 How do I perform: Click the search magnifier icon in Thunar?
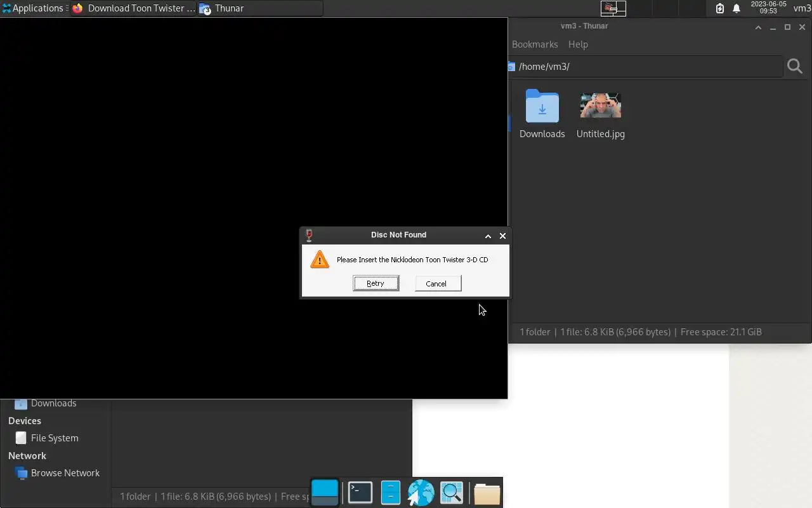[795, 66]
